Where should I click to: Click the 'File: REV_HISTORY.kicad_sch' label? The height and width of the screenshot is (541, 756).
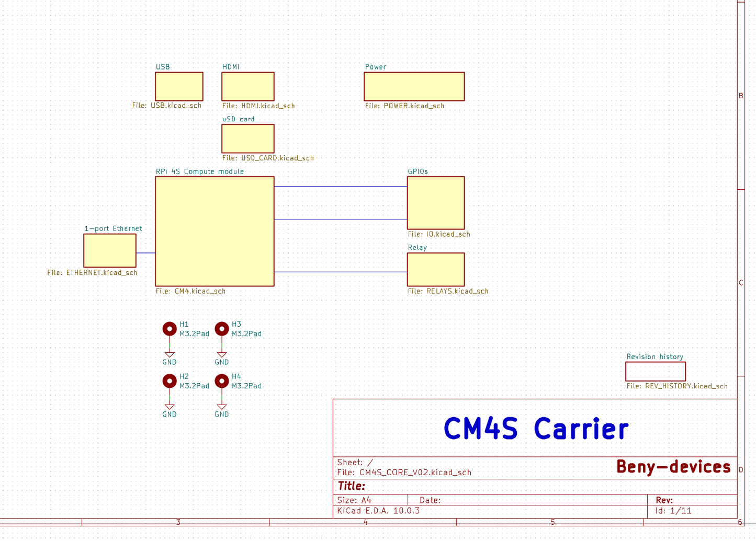(x=677, y=386)
